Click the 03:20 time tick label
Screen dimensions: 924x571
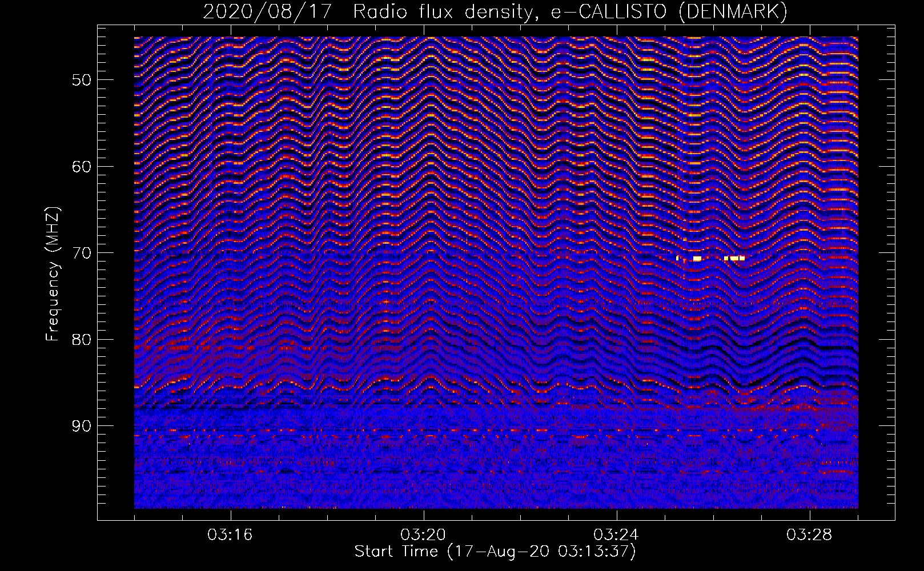pyautogui.click(x=423, y=535)
